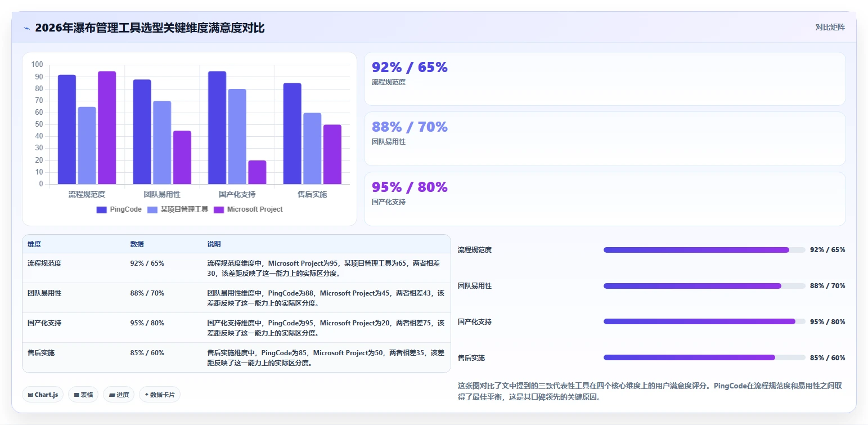Click the 88% / 70% data card

(605, 138)
